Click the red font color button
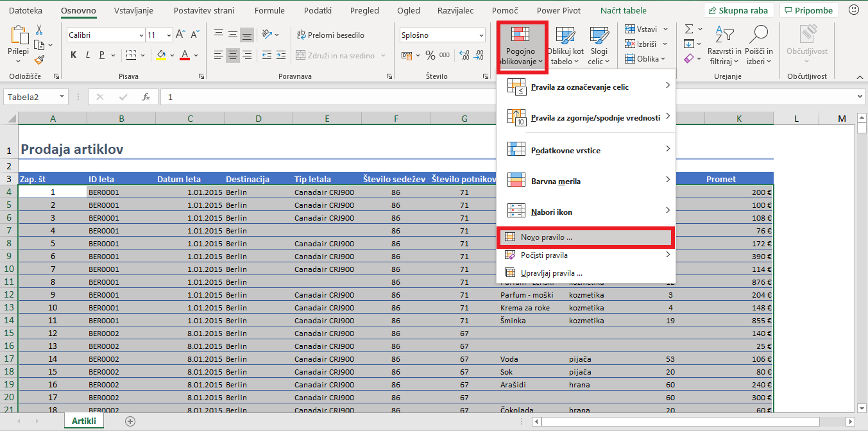This screenshot has width=868, height=431. 185,55
